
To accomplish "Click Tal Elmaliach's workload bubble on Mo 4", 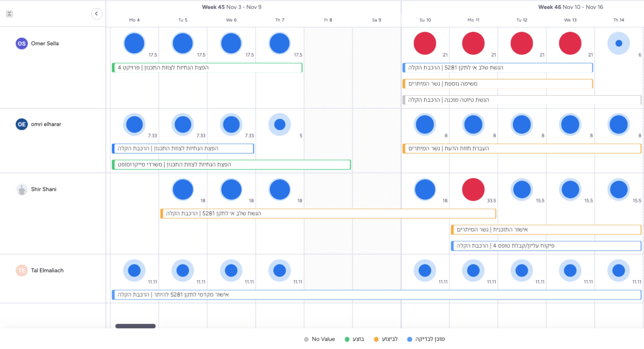I will click(134, 271).
